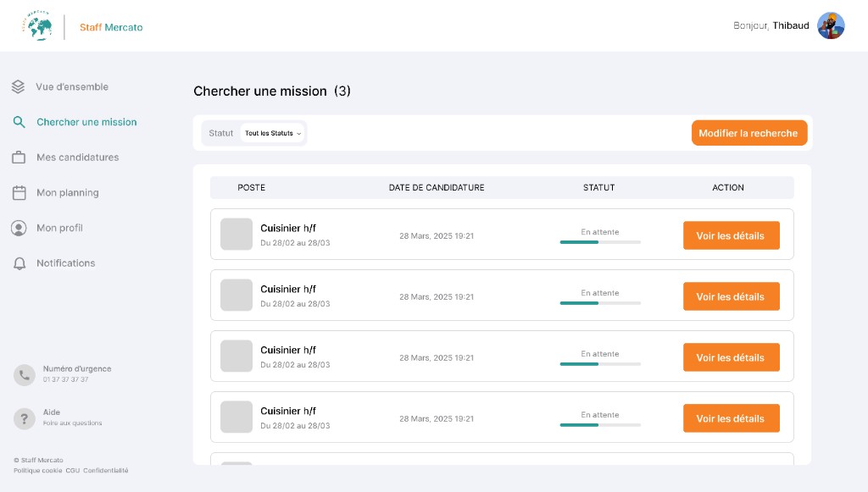This screenshot has height=492, width=868.
Task: Click the third row's En attente progress bar
Action: (x=600, y=364)
